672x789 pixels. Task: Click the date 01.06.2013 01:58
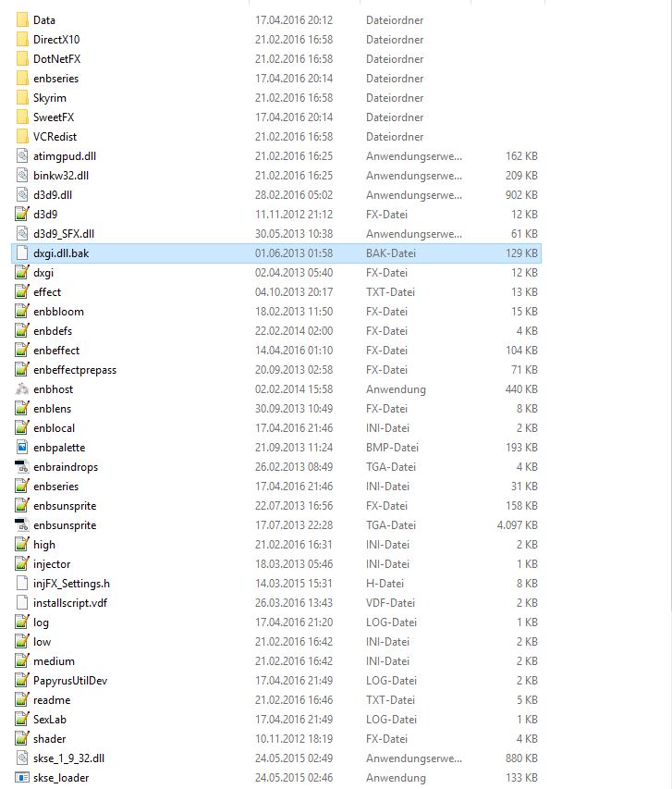[x=294, y=253]
